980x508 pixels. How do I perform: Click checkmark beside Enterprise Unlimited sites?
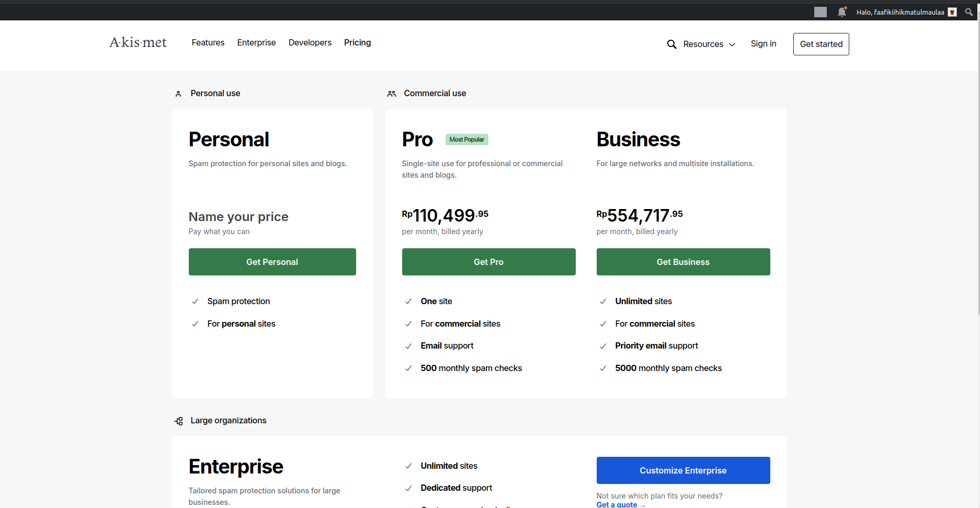coord(408,466)
